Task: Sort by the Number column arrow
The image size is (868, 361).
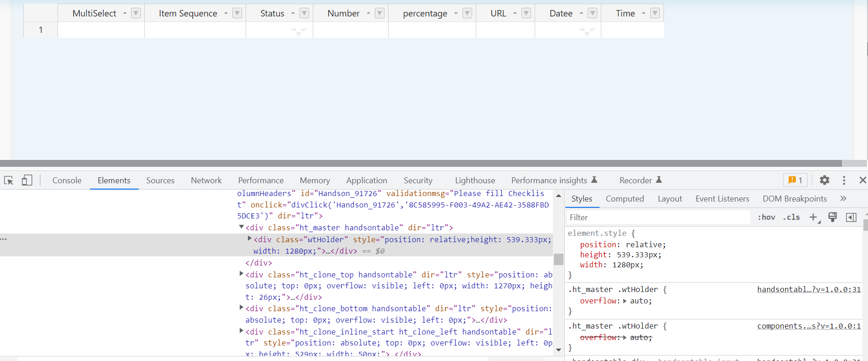Action: 368,13
